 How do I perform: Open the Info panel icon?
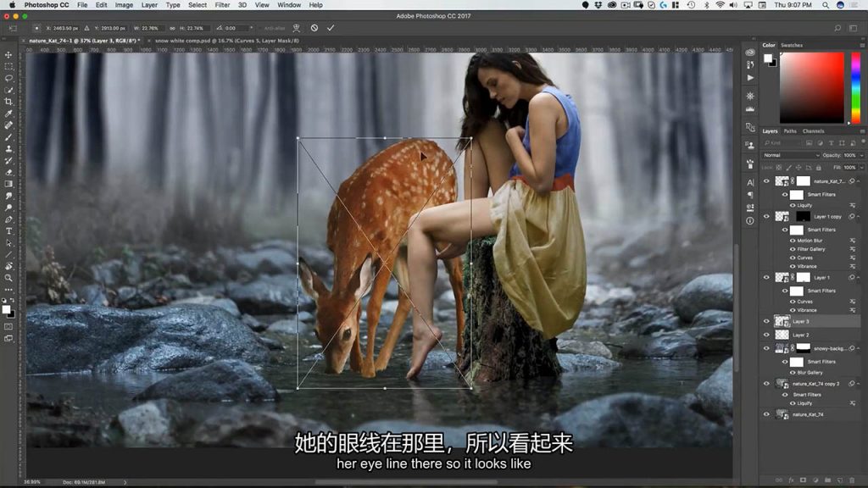750,221
